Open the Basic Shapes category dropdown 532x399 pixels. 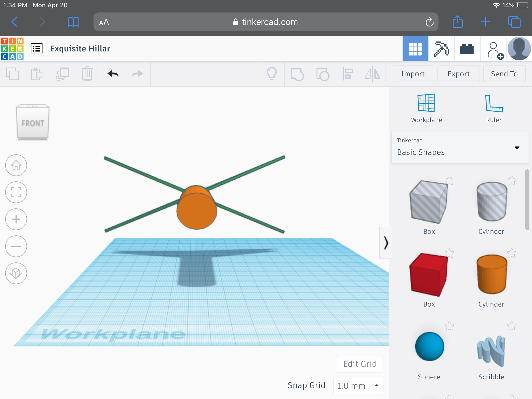(460, 147)
